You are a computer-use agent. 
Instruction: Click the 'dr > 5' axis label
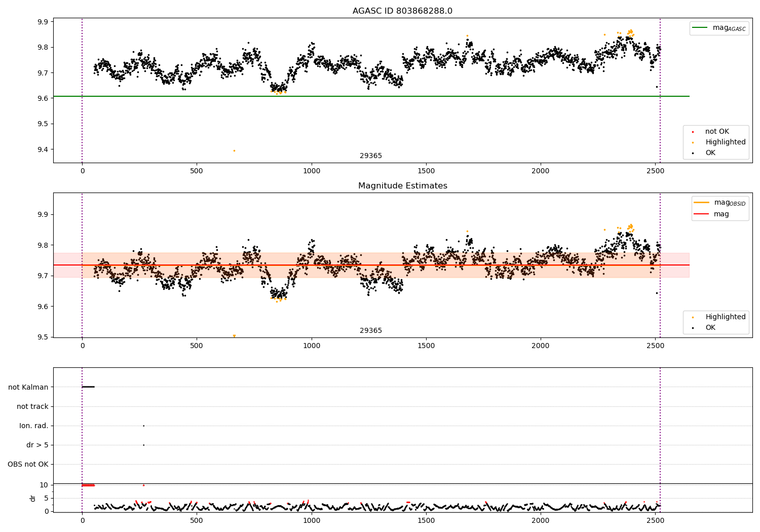(37, 445)
